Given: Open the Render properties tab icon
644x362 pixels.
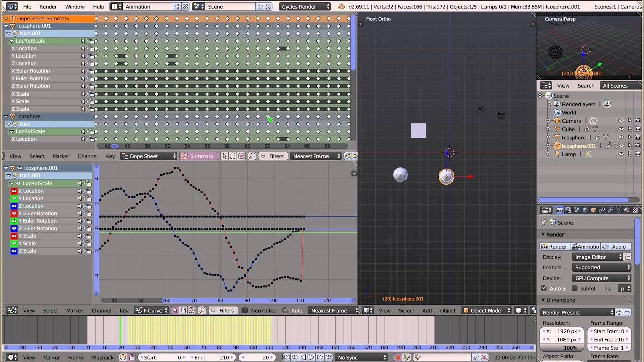Looking at the screenshot, I should (x=559, y=210).
